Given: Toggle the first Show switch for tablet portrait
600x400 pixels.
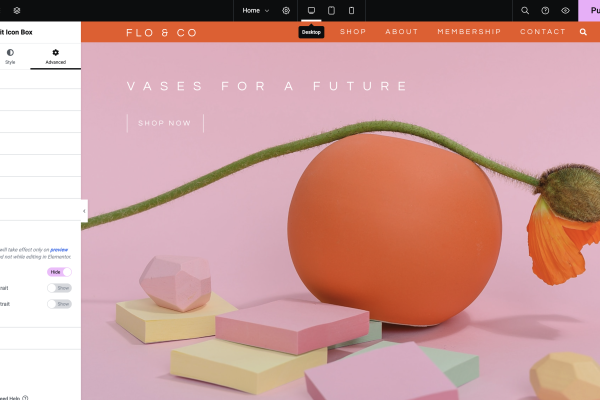Looking at the screenshot, I should pos(59,288).
